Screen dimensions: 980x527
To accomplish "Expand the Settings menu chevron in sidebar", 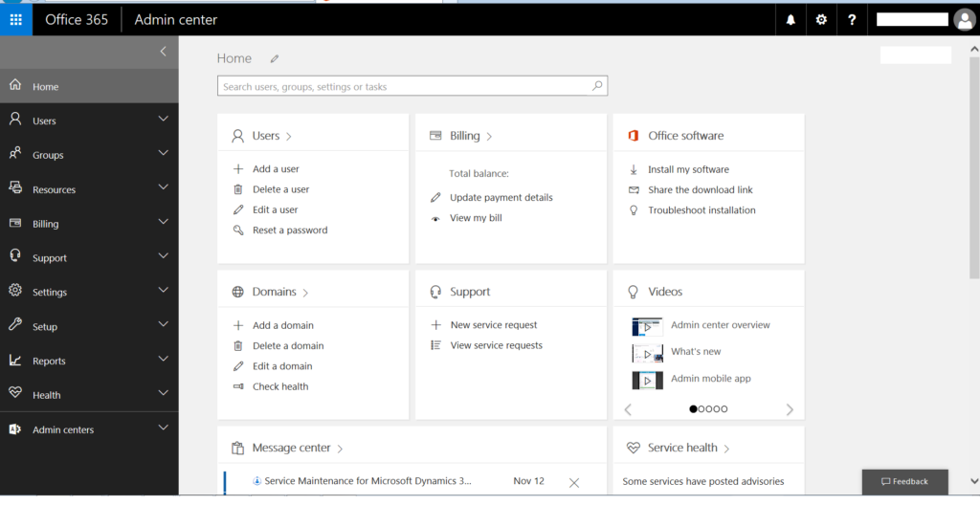I will click(163, 291).
